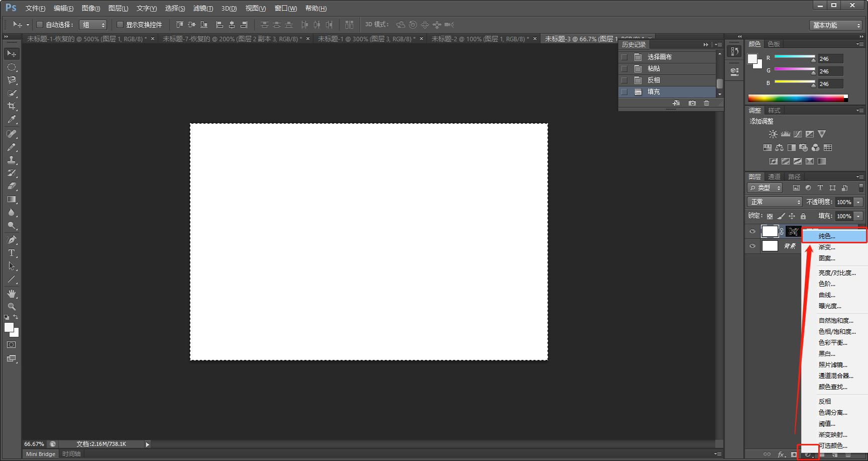Enable the 显示变换控件 checkbox
The width and height of the screenshot is (868, 461).
pos(120,25)
